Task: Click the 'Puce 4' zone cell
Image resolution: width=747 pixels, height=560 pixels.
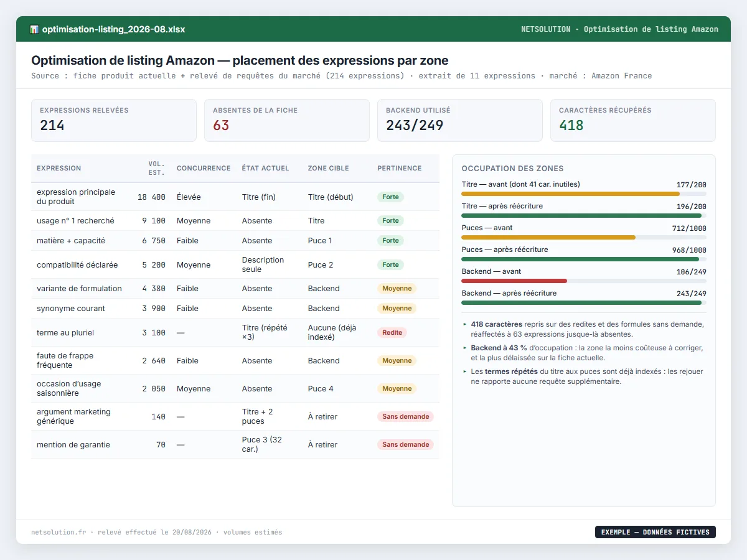Action: pyautogui.click(x=321, y=389)
